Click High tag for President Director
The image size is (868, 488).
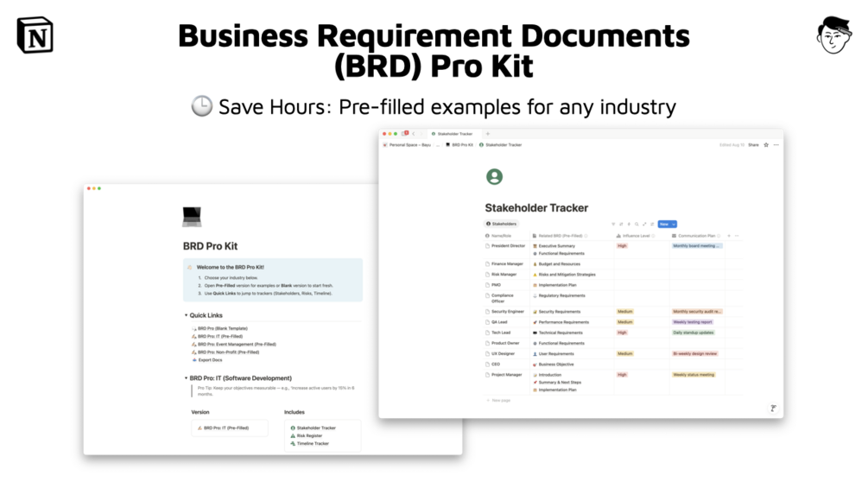(622, 245)
